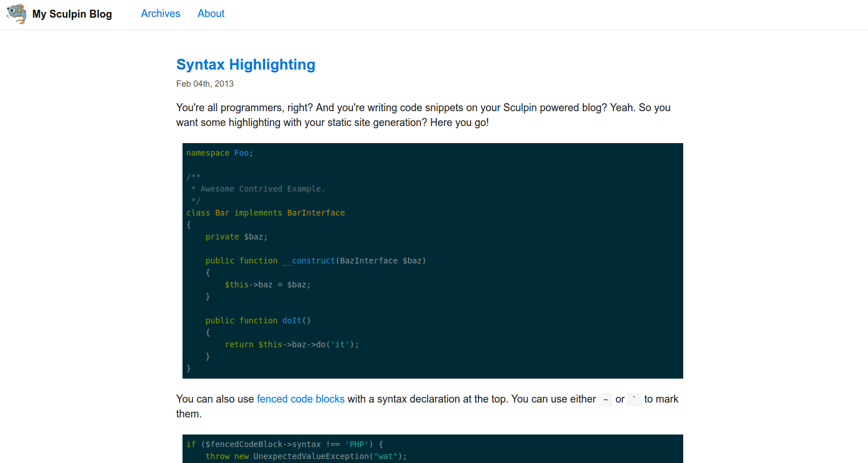The height and width of the screenshot is (463, 868).
Task: Click the 'namespace Foo;' code line
Action: 220,153
